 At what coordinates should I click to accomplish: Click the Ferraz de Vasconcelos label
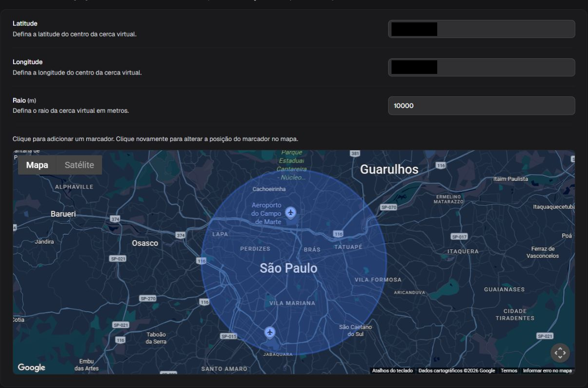click(543, 252)
